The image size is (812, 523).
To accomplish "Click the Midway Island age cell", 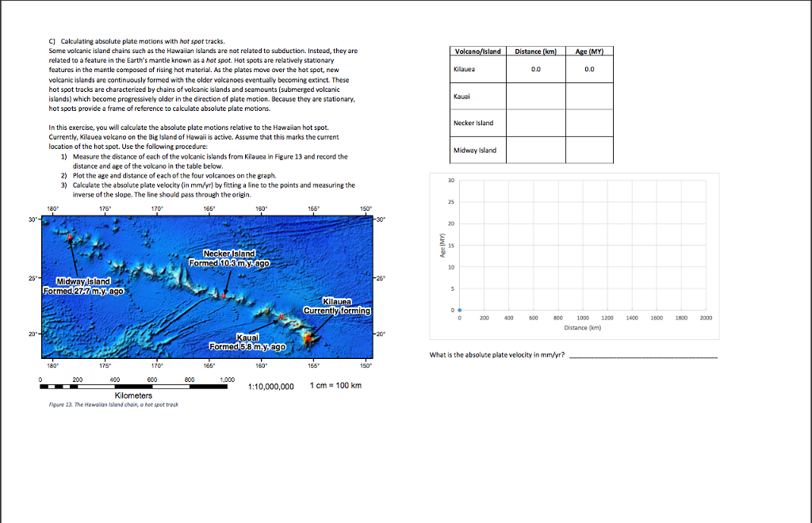I will [x=589, y=150].
